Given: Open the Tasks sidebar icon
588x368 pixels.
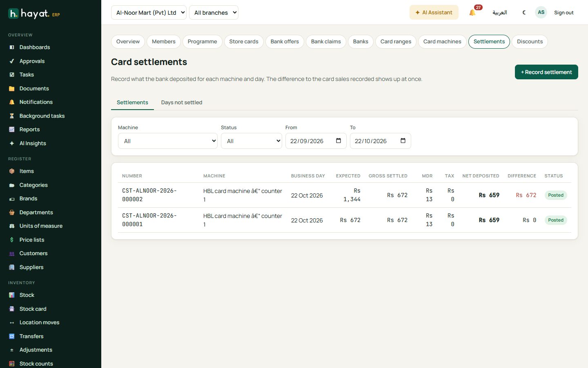Looking at the screenshot, I should pos(12,75).
